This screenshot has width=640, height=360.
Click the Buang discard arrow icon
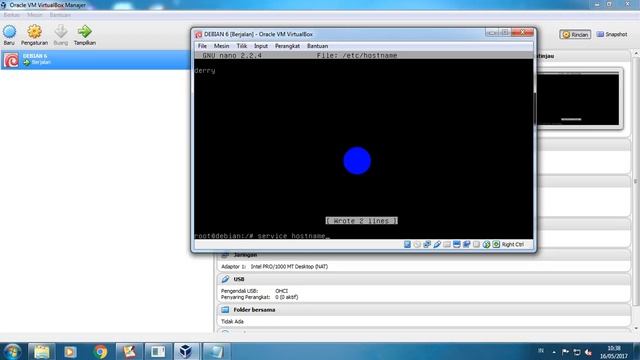[61, 31]
